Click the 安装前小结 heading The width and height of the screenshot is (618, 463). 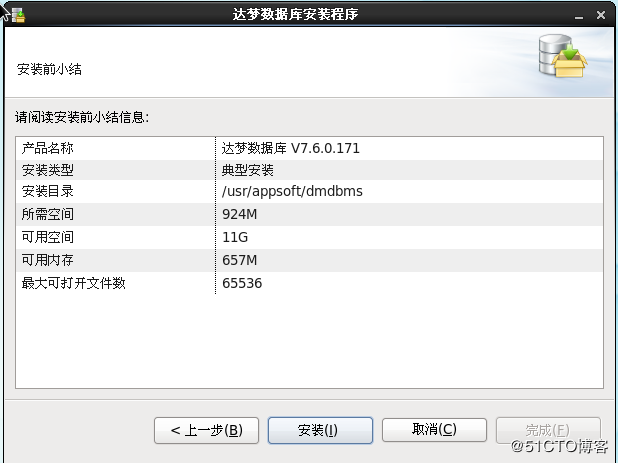tap(49, 69)
